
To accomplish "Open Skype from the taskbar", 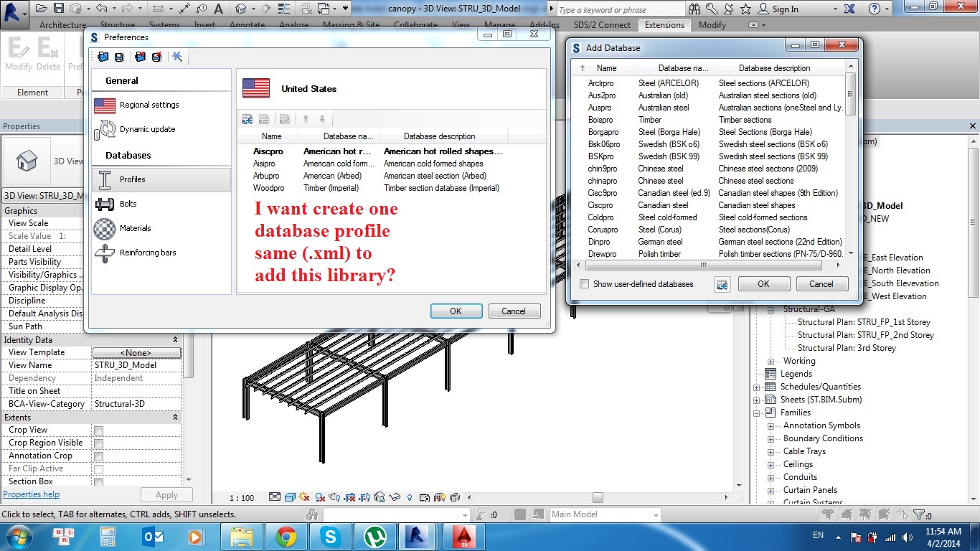I will (x=331, y=536).
